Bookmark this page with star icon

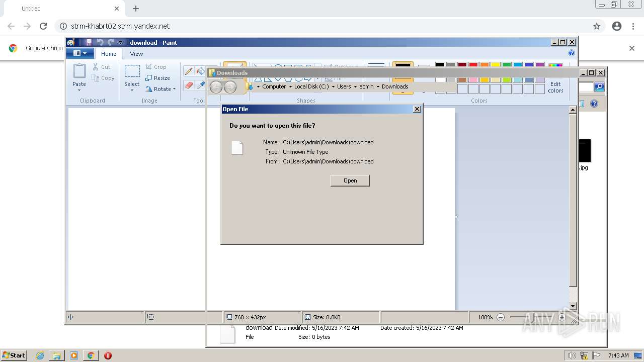tap(597, 26)
